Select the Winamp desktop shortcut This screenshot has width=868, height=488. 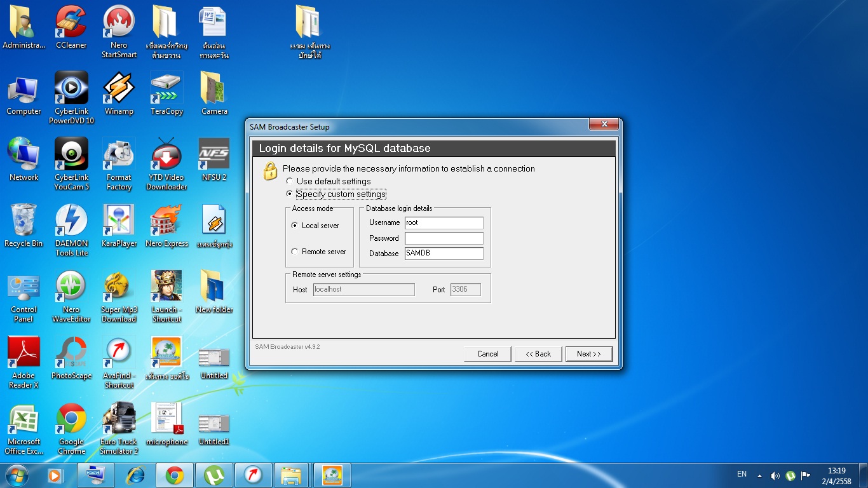[119, 94]
